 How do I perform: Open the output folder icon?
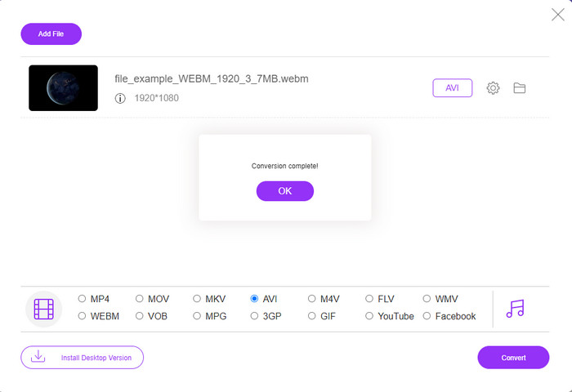click(519, 88)
